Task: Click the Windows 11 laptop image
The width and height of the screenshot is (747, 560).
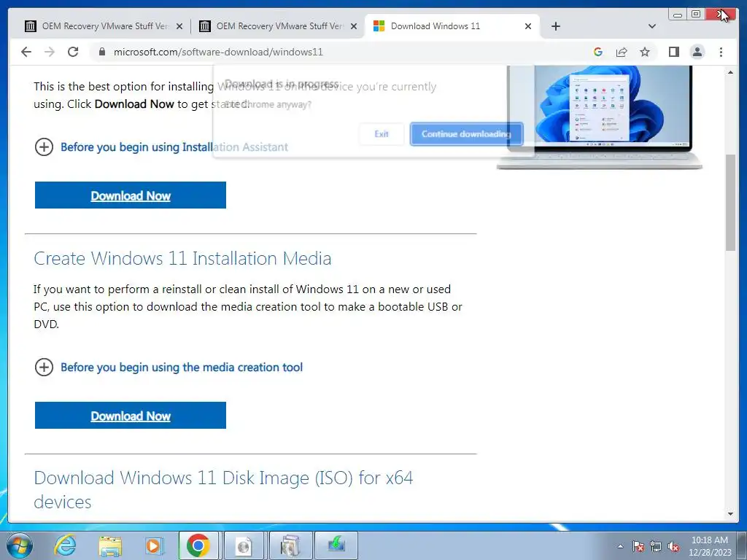Action: pos(600,117)
